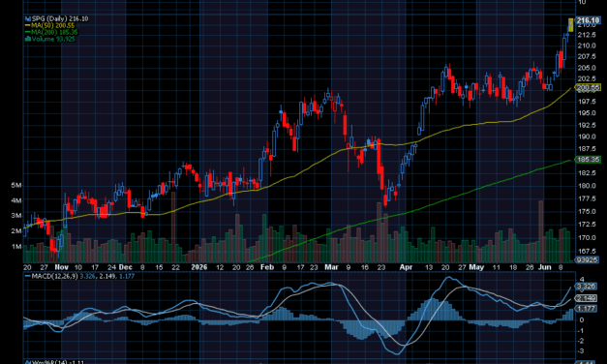
Task: Click the 2.149 signal value tag on the axis
Action: [x=587, y=298]
